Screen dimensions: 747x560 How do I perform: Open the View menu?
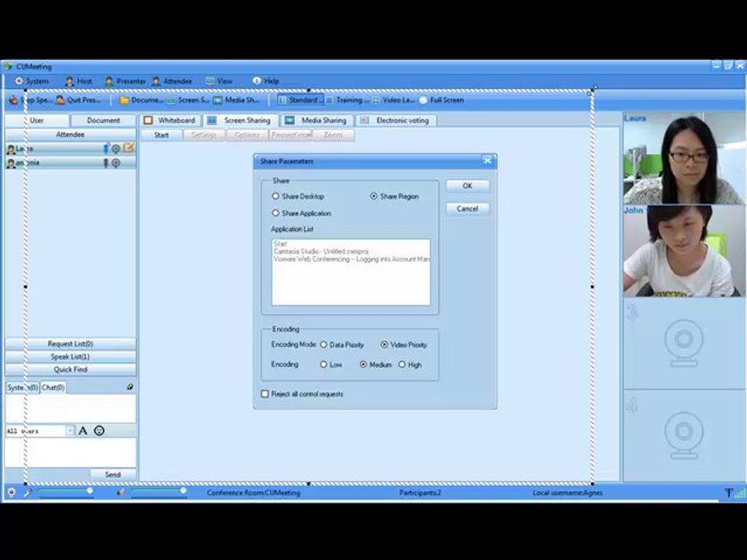219,82
